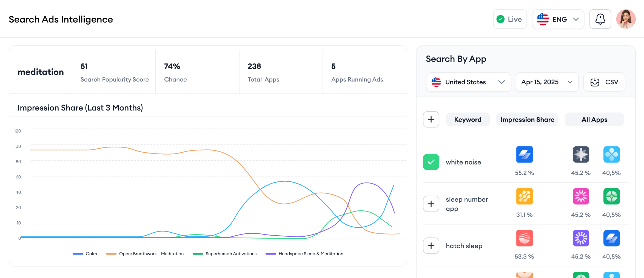This screenshot has height=278, width=644.
Task: Click the purple sunburst app in hatch sleep row
Action: point(581,238)
